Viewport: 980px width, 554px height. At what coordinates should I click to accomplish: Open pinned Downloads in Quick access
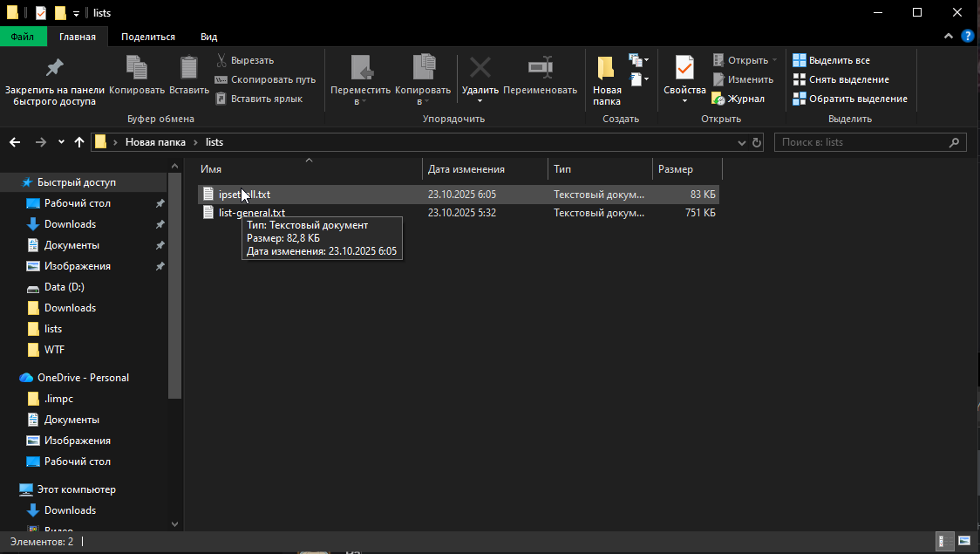pyautogui.click(x=70, y=224)
